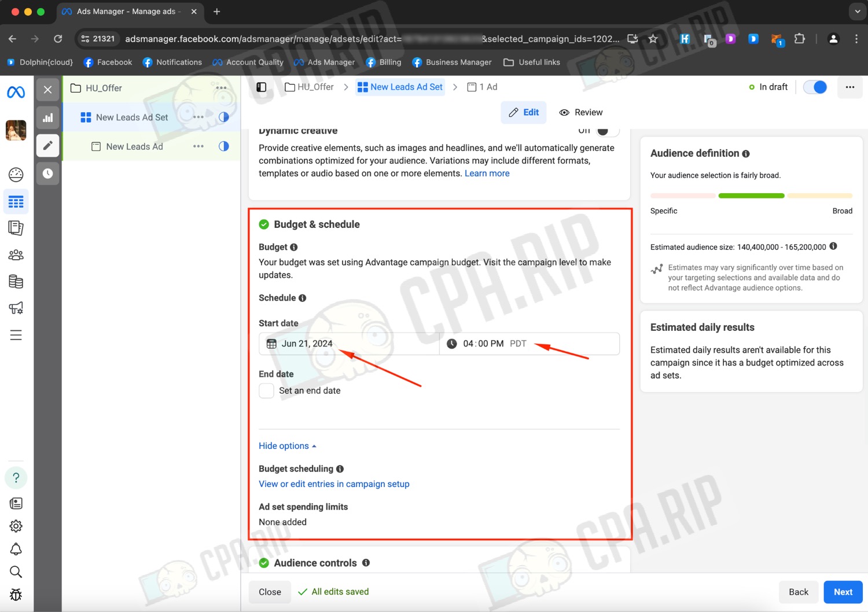Open a new browser tab
Screen dimensions: 868x612
pyautogui.click(x=217, y=12)
